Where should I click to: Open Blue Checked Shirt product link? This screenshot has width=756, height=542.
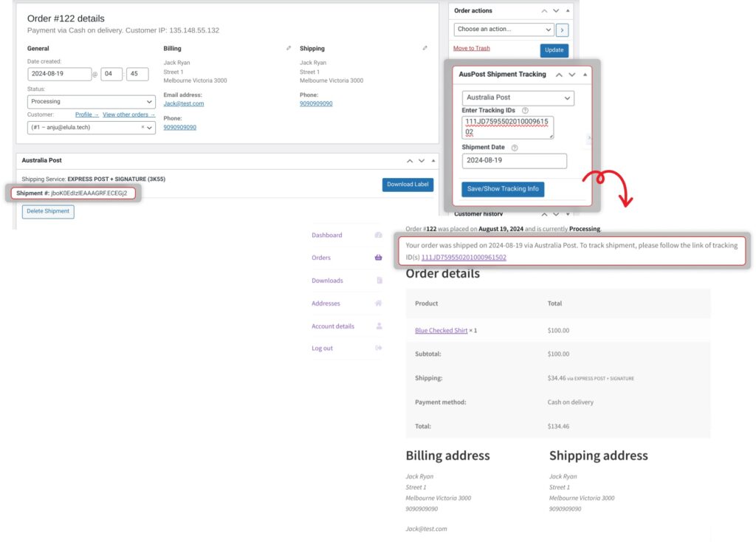coord(441,331)
